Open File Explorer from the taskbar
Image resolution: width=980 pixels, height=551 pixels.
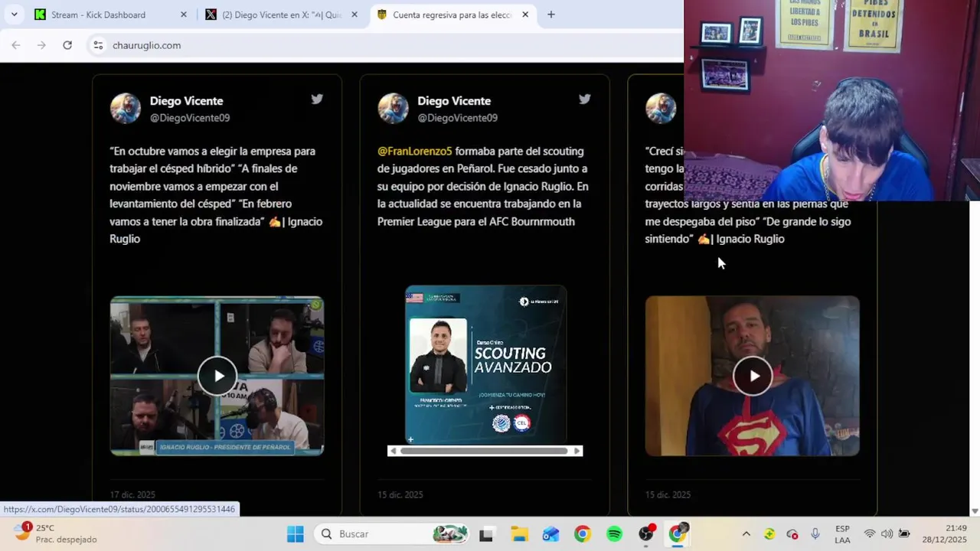point(519,534)
